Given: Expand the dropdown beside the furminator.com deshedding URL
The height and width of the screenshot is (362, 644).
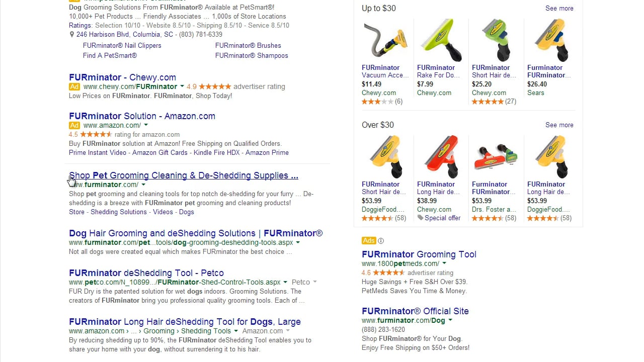Looking at the screenshot, I should pos(299,242).
